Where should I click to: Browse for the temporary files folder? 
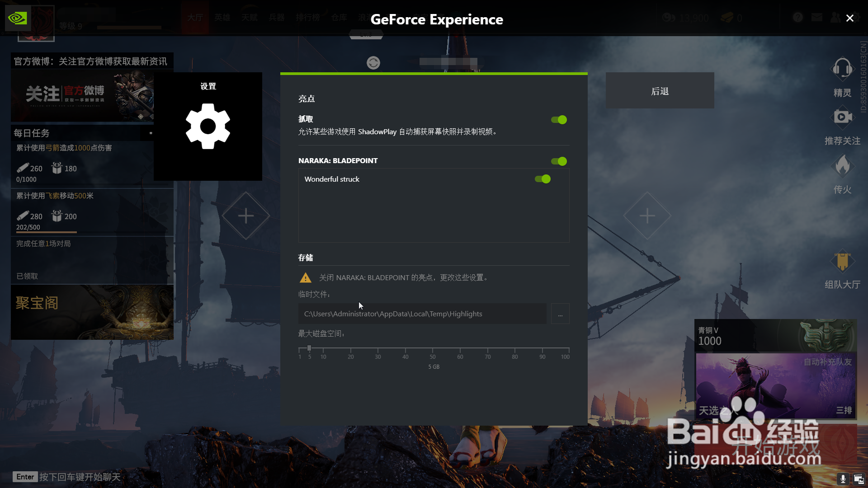560,314
